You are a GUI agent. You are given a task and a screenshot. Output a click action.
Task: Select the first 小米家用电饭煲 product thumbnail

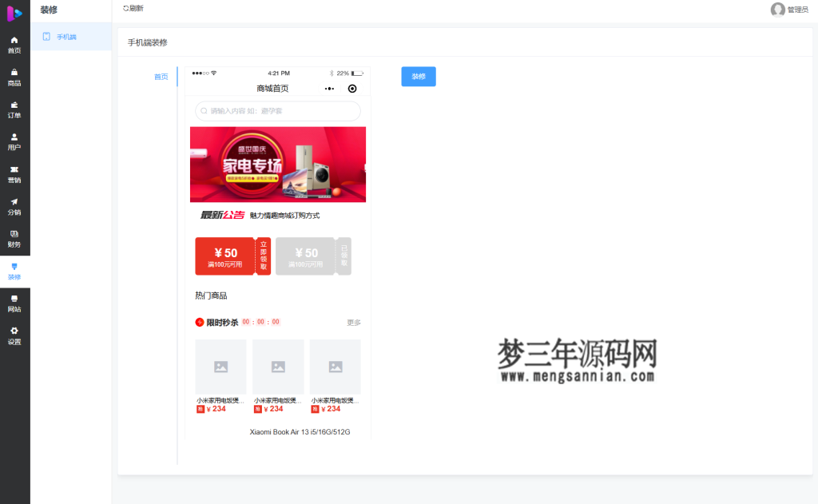(221, 366)
